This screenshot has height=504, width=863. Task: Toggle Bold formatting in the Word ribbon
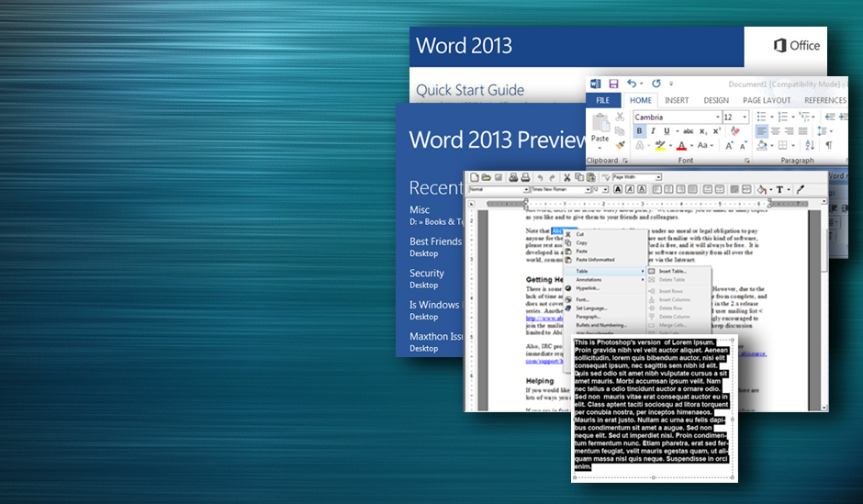[640, 131]
